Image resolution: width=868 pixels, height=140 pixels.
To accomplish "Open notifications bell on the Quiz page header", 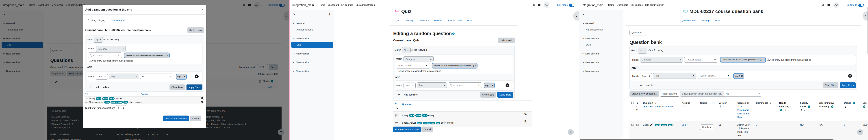I will (534, 5).
